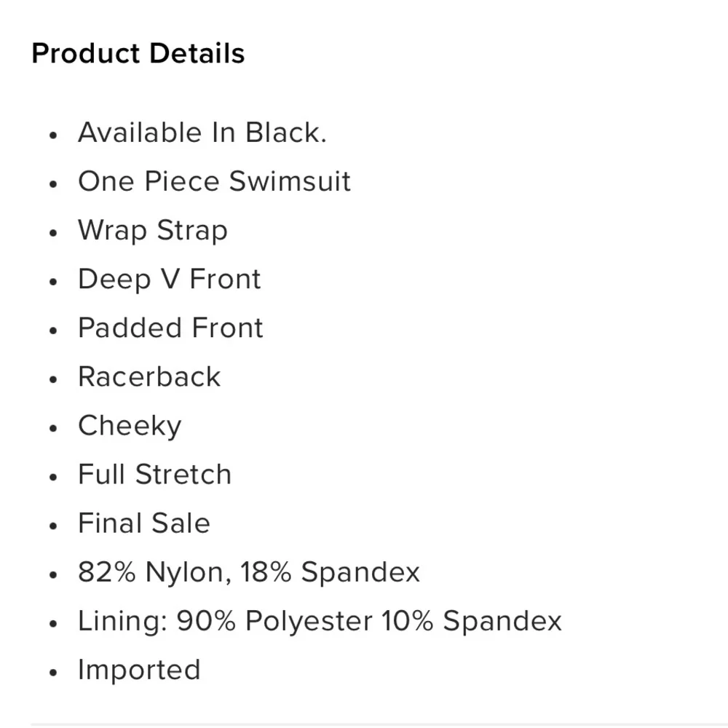728x728 pixels.
Task: Select the 'Deep V Front' list item
Action: click(x=169, y=279)
